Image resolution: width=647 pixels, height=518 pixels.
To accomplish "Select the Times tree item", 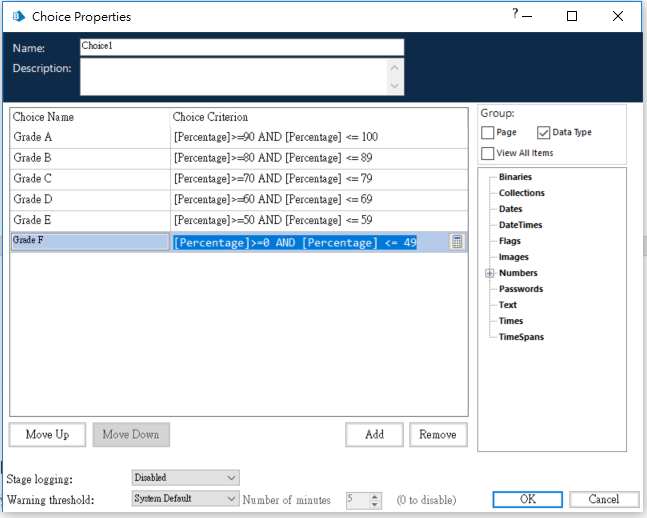I will point(511,321).
